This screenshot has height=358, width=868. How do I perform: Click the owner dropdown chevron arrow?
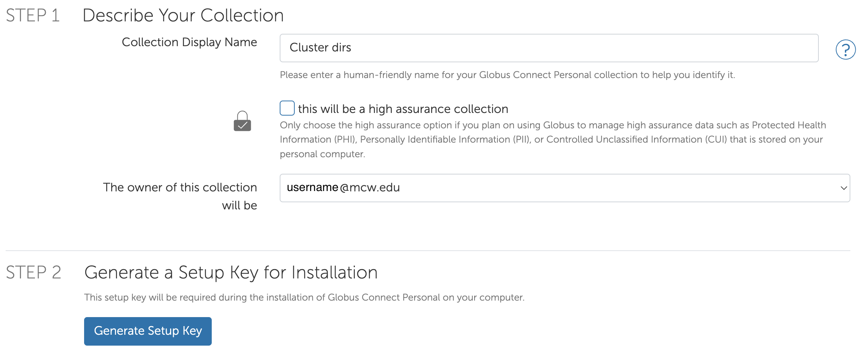[x=844, y=188]
